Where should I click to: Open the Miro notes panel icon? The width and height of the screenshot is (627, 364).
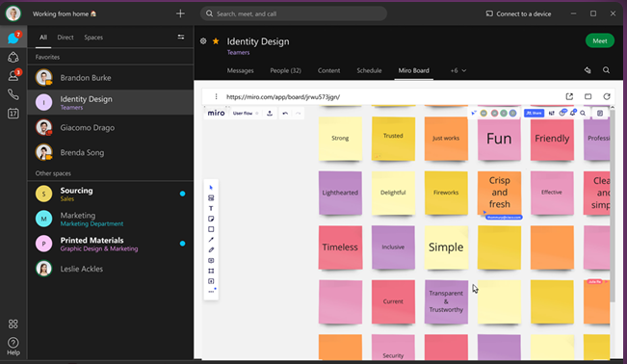[x=600, y=114]
